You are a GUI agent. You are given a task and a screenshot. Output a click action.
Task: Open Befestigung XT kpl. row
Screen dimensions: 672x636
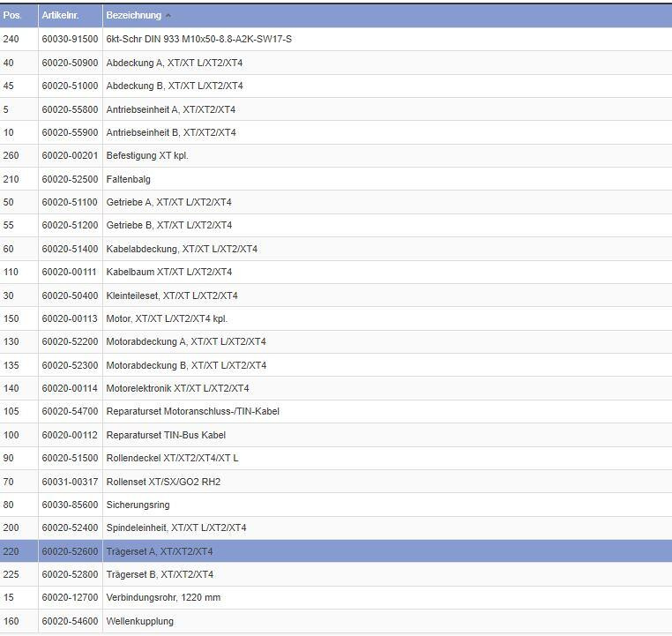point(147,156)
